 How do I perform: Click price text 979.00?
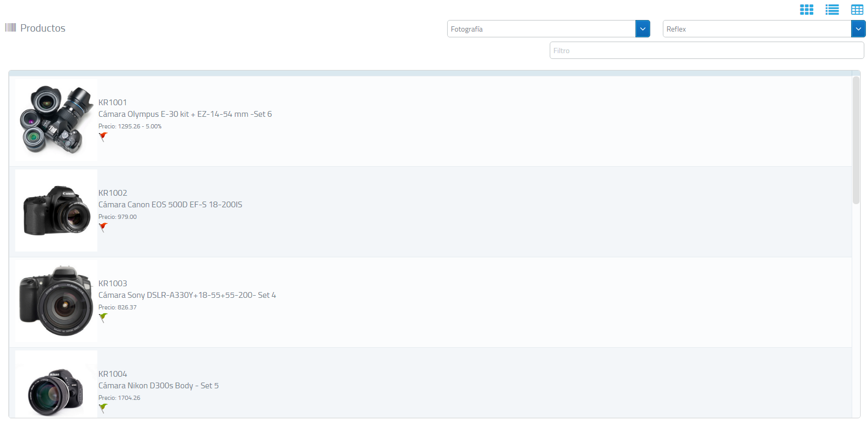(x=127, y=217)
